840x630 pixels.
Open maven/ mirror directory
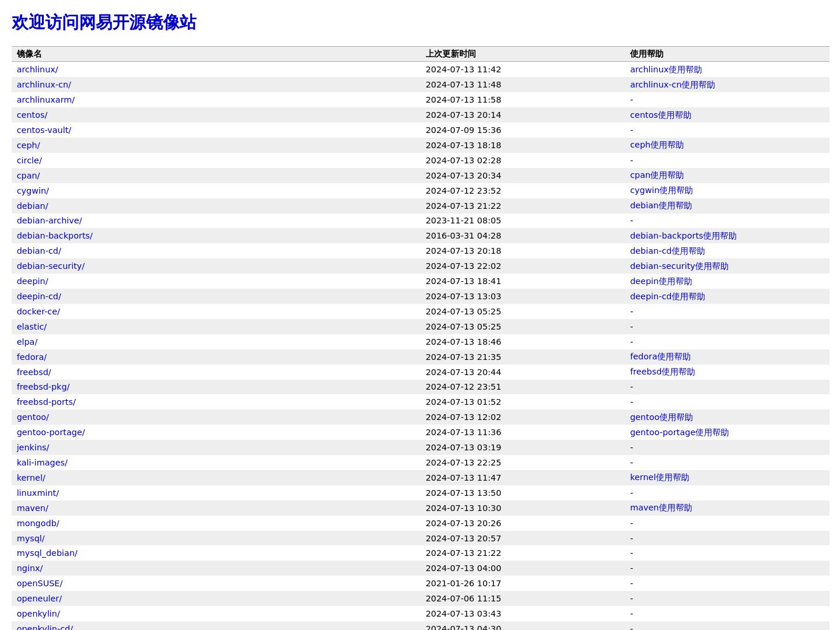tap(33, 508)
